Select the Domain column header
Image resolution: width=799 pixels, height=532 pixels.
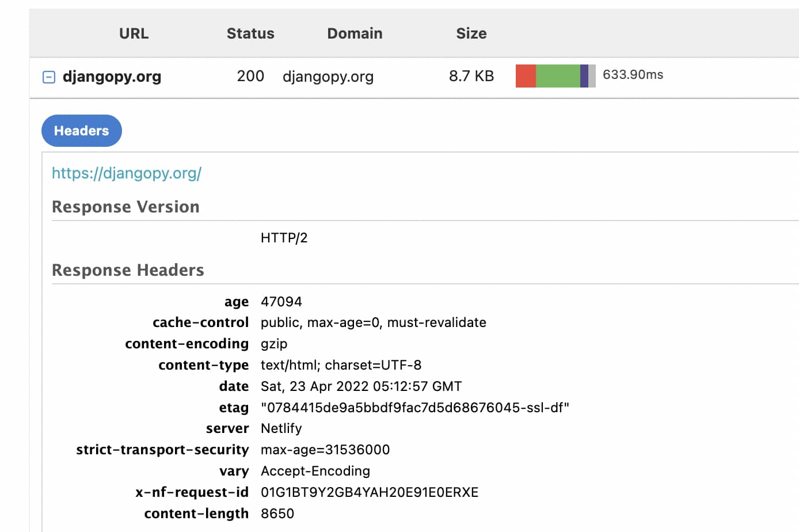(355, 33)
